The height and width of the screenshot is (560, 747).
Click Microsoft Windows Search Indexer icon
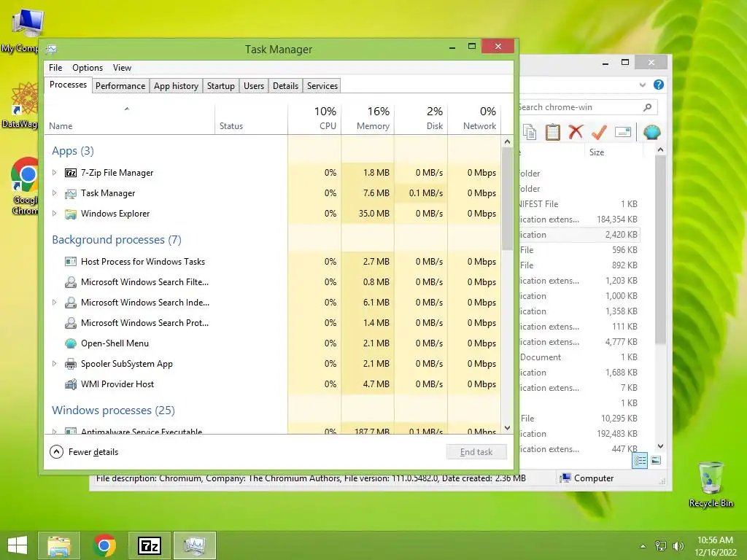[71, 303]
